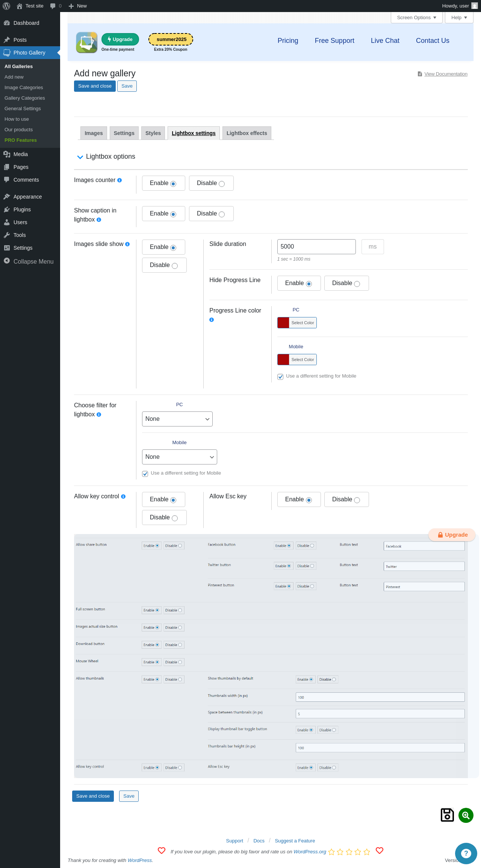Viewport: 481px width, 868px height.
Task: Open the View Documentation link
Action: (x=446, y=74)
